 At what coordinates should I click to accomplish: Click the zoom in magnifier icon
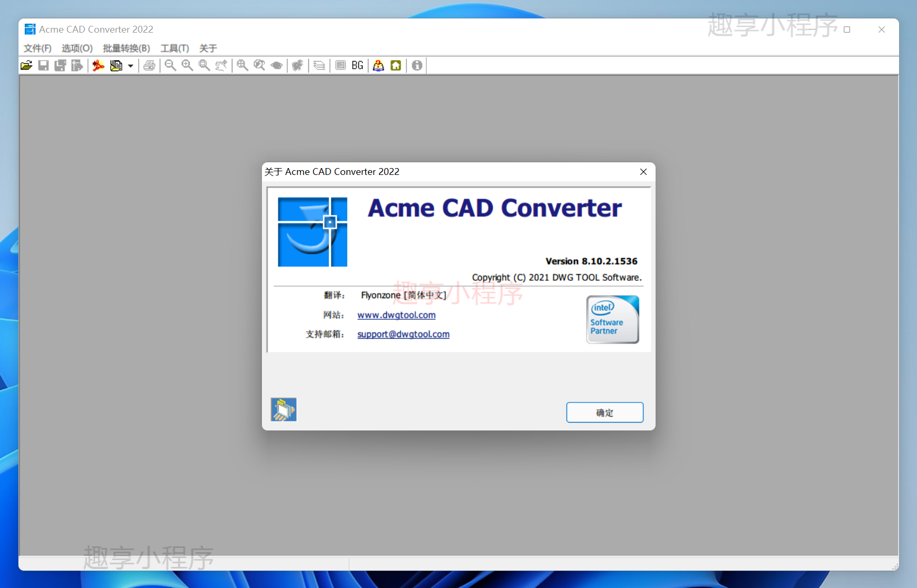(x=187, y=65)
